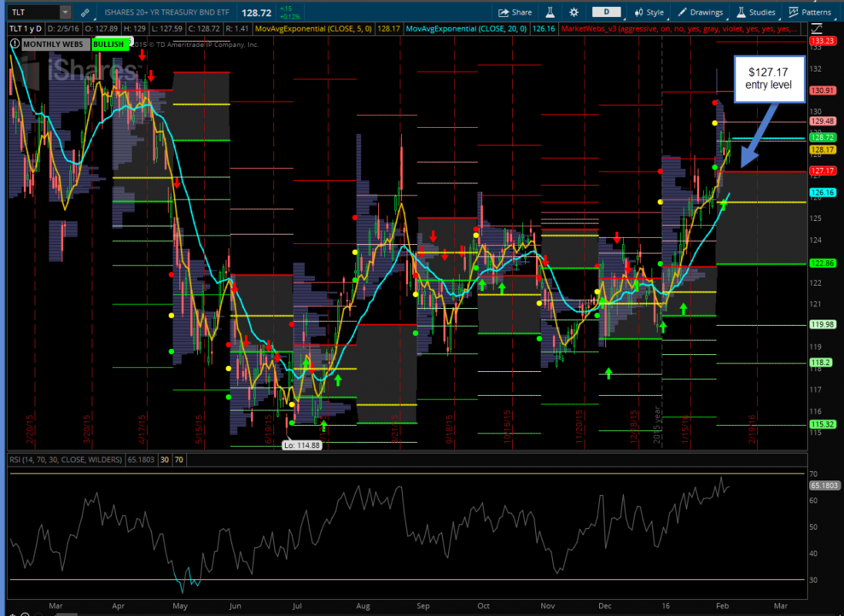Click the flask icon in toolbar

click(x=551, y=12)
